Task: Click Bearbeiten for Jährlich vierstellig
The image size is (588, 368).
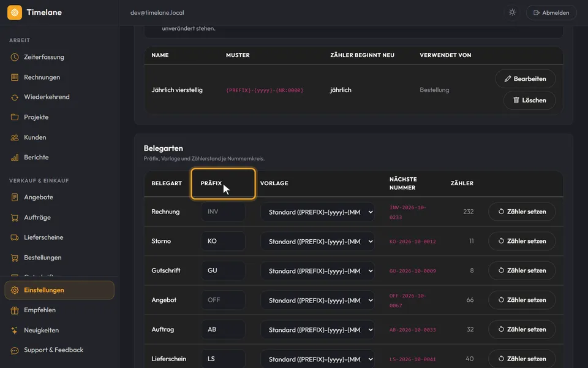Action: click(x=526, y=79)
